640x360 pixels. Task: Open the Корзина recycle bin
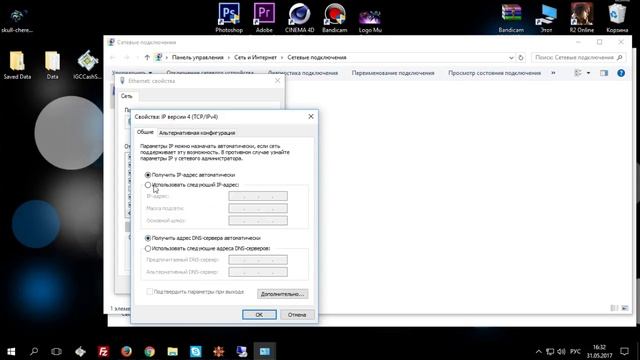617,17
